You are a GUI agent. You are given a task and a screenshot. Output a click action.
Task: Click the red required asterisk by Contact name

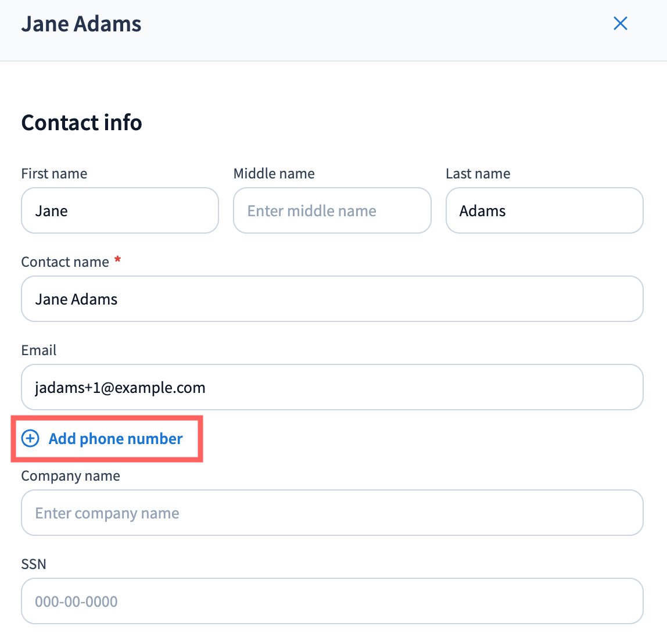117,260
